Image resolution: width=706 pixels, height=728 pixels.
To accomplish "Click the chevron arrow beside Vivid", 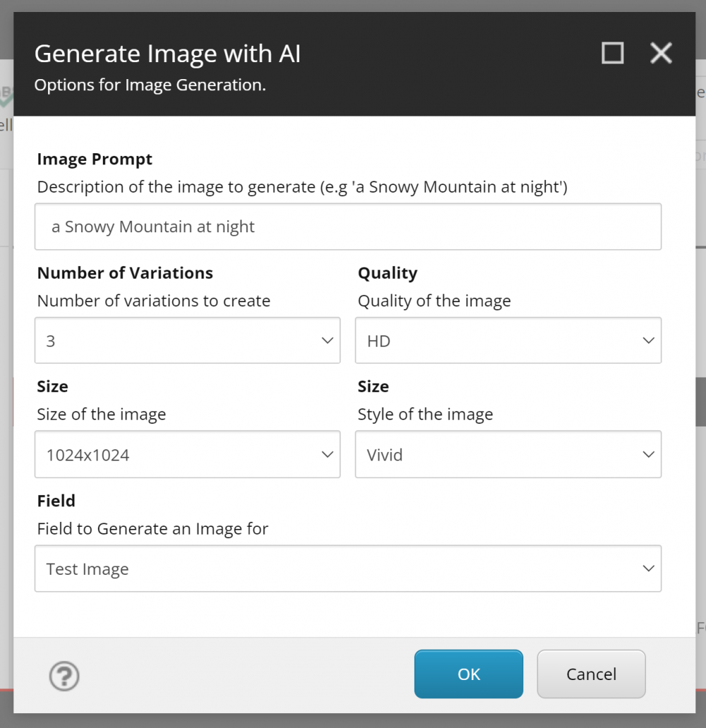I will coord(648,454).
